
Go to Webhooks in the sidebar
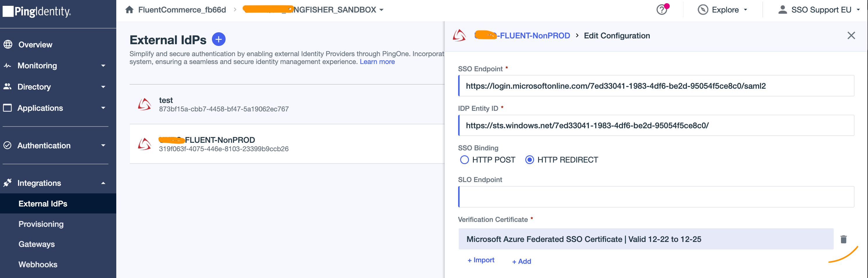coord(38,265)
